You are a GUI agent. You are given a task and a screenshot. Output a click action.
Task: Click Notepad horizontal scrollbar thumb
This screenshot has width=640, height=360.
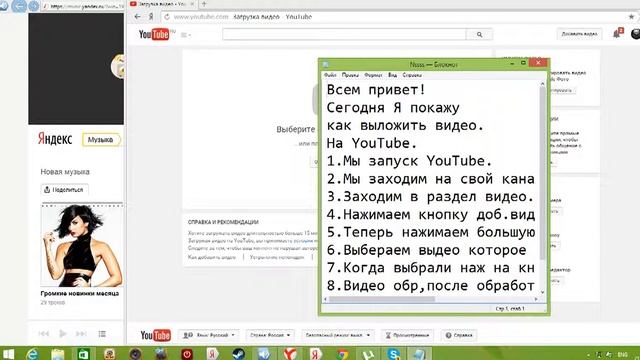coord(382,299)
